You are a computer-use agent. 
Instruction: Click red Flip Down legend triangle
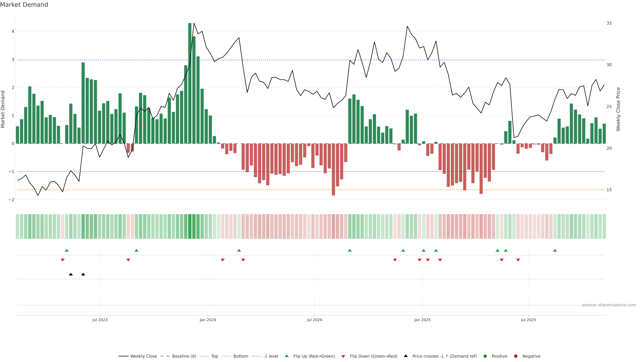(x=343, y=356)
